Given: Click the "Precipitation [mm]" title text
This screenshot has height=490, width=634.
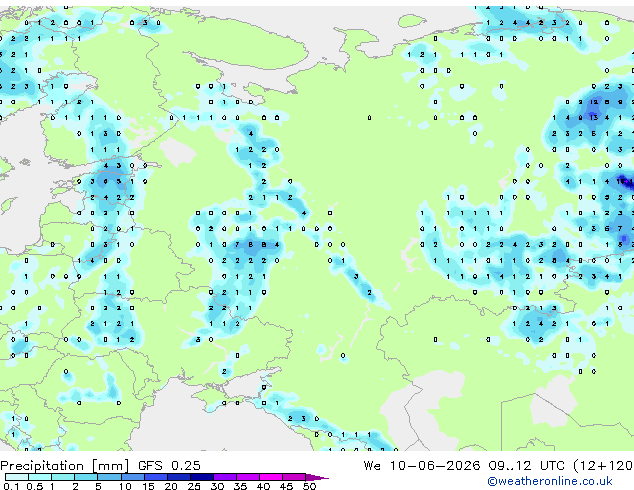Looking at the screenshot, I should [65, 465].
